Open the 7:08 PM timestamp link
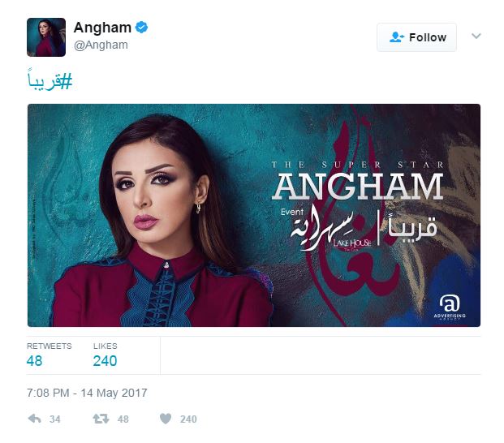Screen dimensions: 504x443 click(x=87, y=393)
